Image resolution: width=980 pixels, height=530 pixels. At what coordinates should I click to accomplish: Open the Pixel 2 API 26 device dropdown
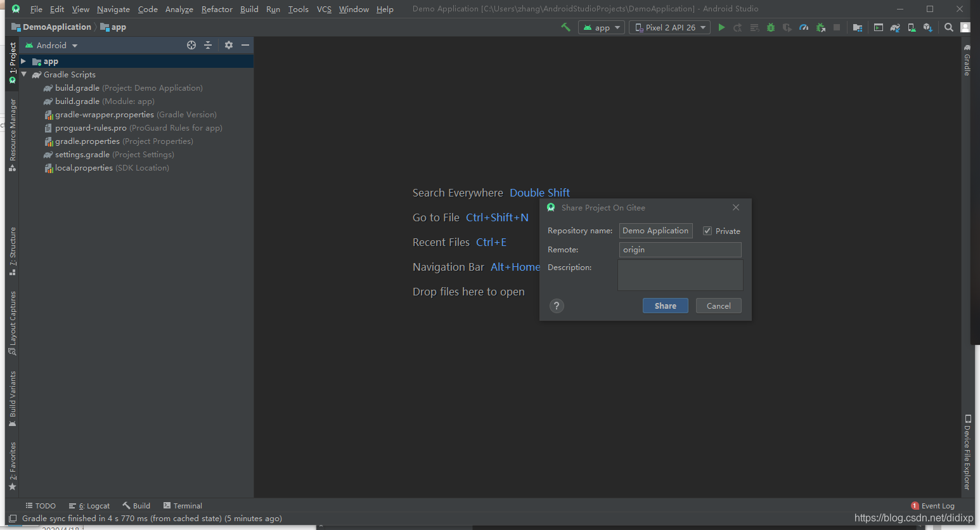click(x=669, y=27)
